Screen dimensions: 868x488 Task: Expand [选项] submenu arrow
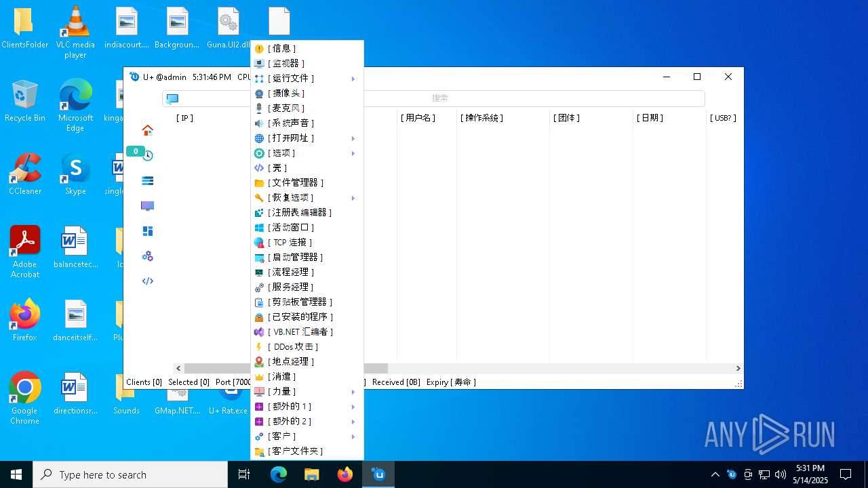(x=353, y=153)
